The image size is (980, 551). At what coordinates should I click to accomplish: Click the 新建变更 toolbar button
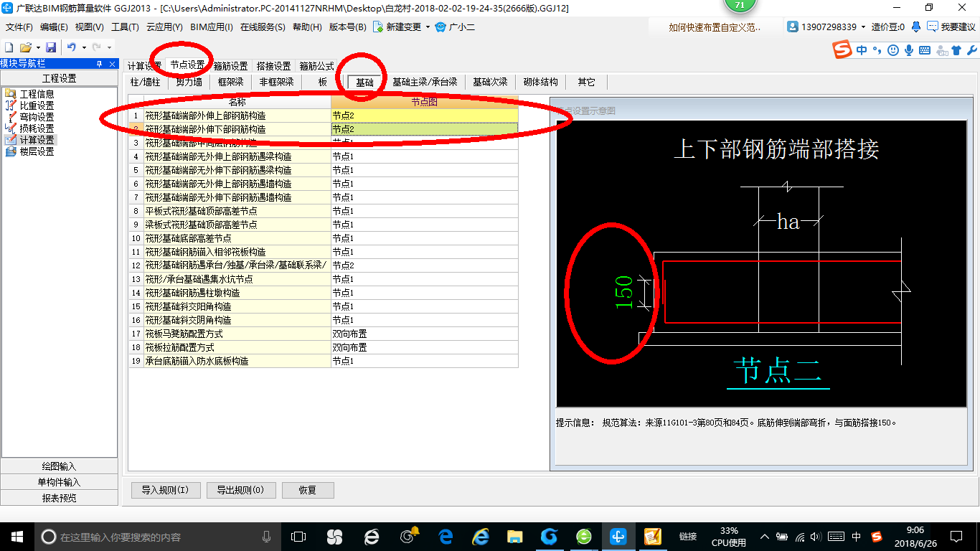tap(397, 27)
